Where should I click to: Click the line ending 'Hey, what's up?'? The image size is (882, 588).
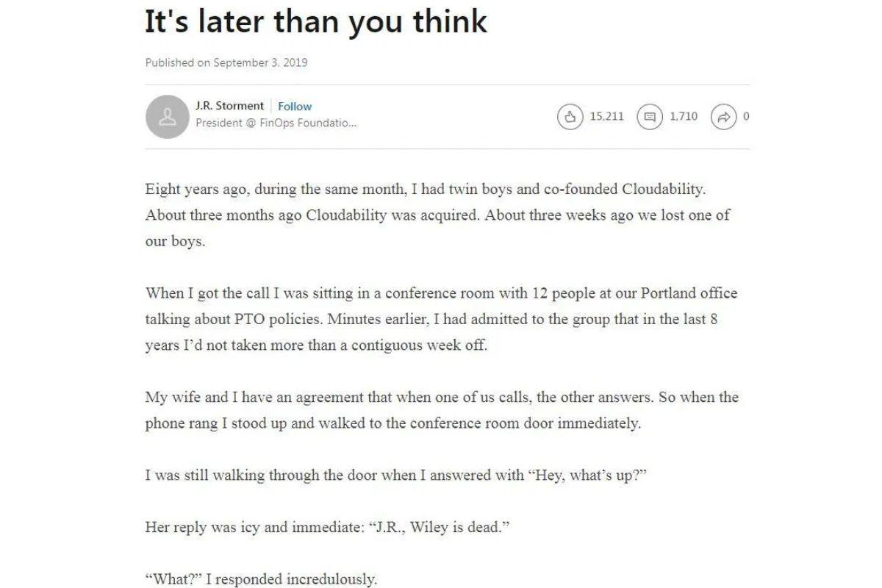395,476
